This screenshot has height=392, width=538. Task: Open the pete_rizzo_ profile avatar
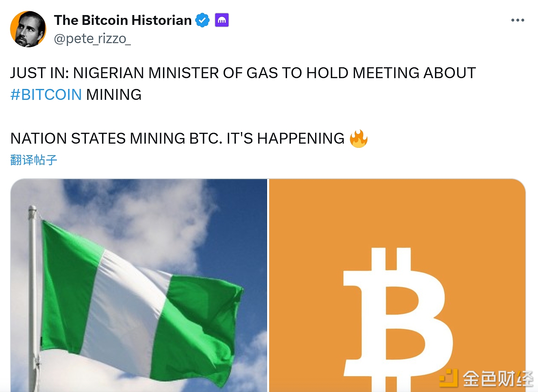point(28,29)
